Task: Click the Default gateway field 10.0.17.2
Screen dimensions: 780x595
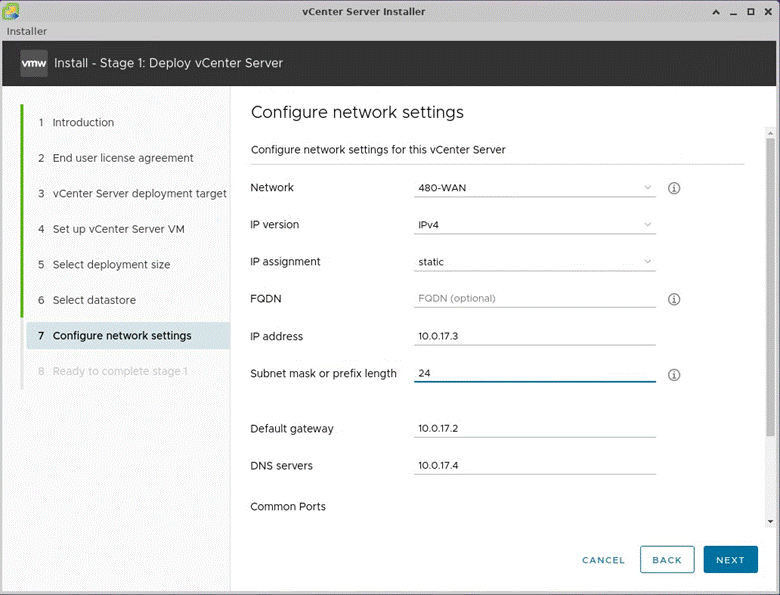Action: click(535, 428)
